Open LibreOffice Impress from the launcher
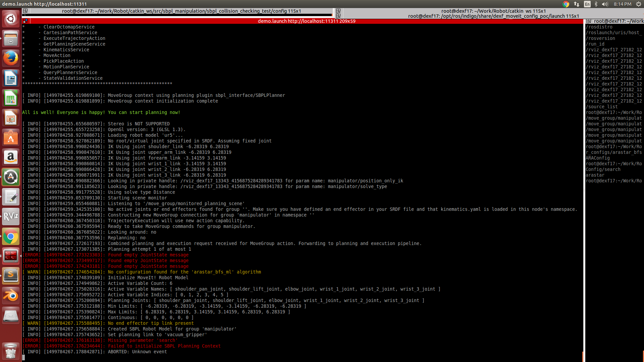This screenshot has width=644, height=362. pos(11,118)
